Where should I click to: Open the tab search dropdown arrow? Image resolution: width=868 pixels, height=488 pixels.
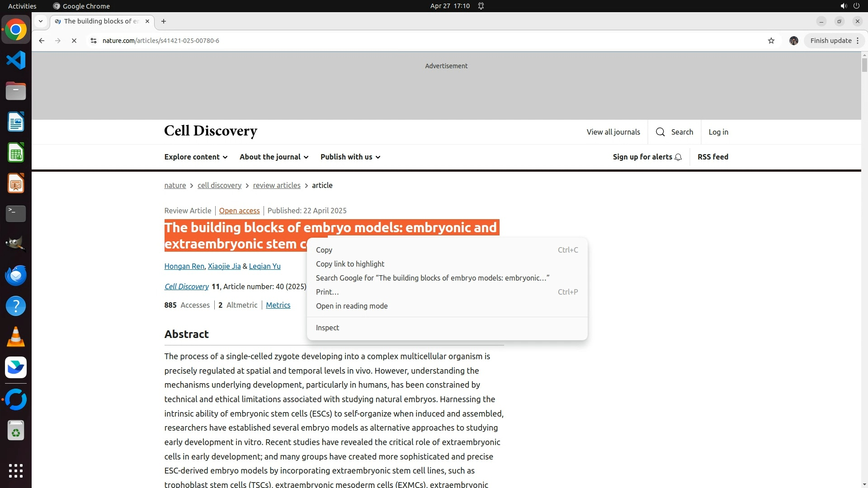tap(41, 21)
